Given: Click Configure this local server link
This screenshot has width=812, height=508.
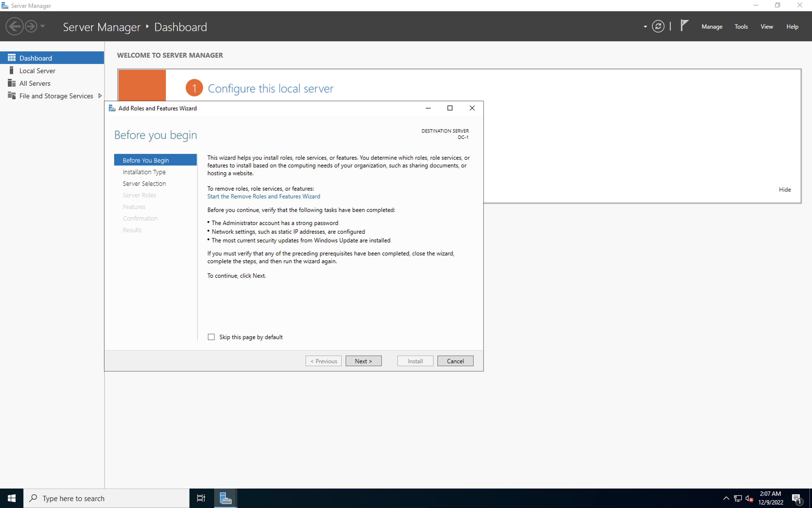Looking at the screenshot, I should (270, 88).
